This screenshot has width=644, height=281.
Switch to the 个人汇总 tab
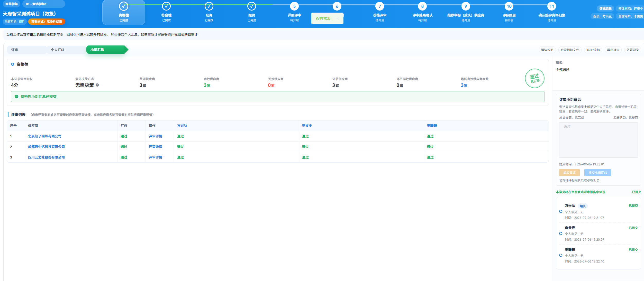tap(66, 50)
